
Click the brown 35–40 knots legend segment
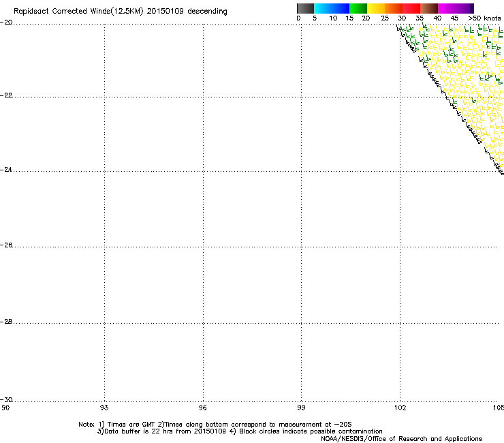click(429, 8)
